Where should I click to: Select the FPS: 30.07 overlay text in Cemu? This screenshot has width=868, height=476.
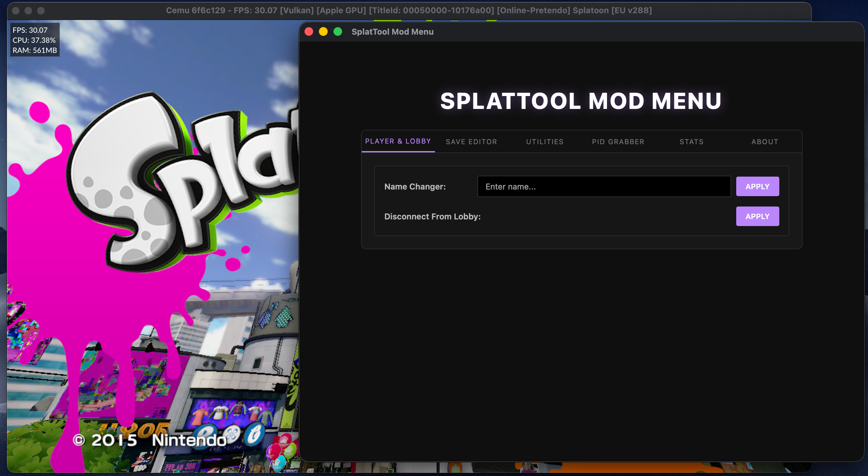pos(30,30)
